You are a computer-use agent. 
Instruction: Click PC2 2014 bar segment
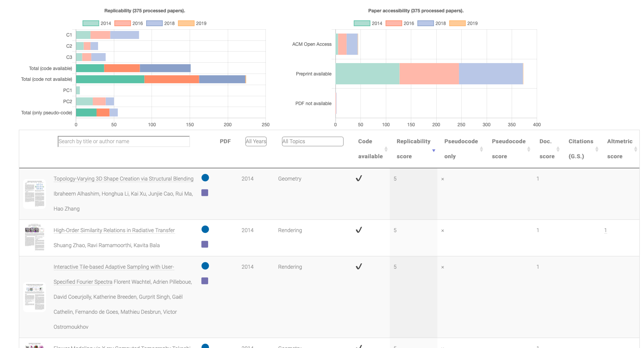click(x=84, y=102)
